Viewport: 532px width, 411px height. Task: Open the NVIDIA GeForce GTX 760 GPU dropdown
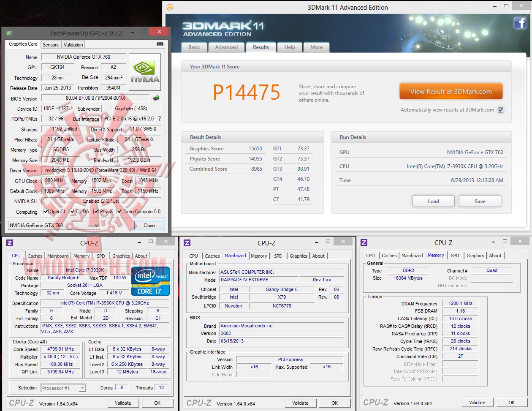[x=54, y=226]
